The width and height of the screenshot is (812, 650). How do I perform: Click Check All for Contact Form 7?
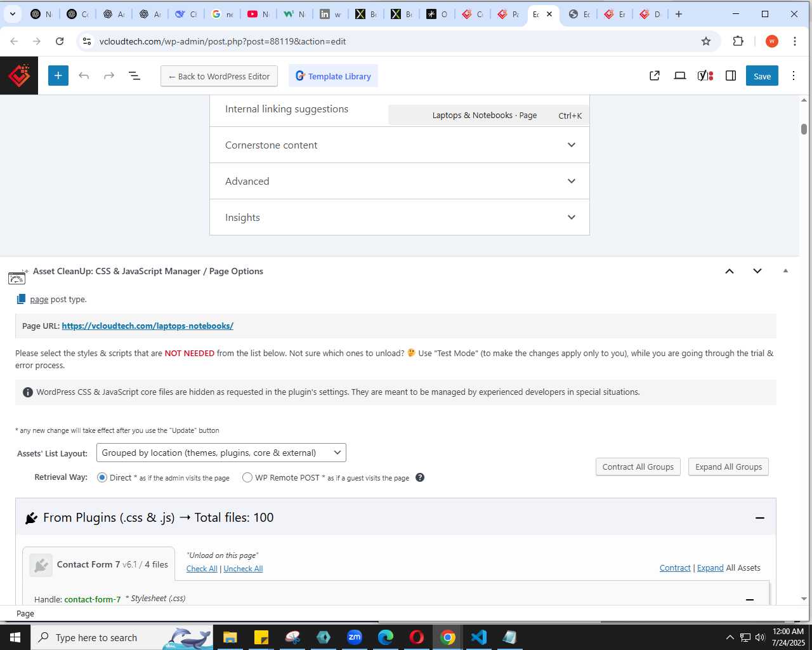[x=202, y=569]
